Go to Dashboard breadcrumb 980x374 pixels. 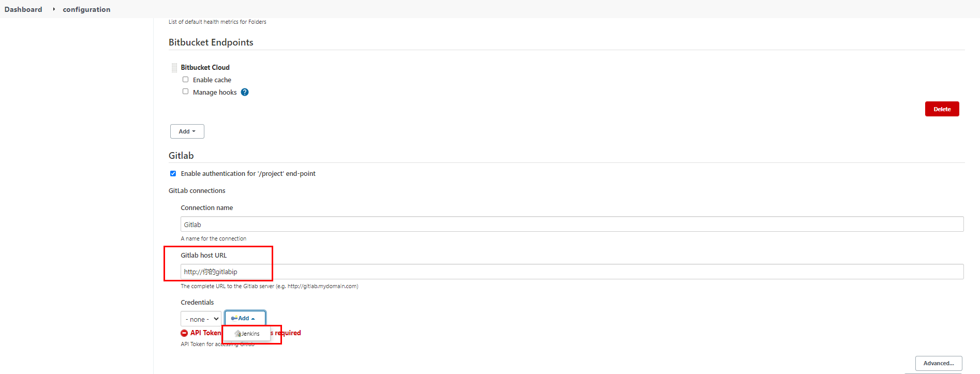[23, 9]
